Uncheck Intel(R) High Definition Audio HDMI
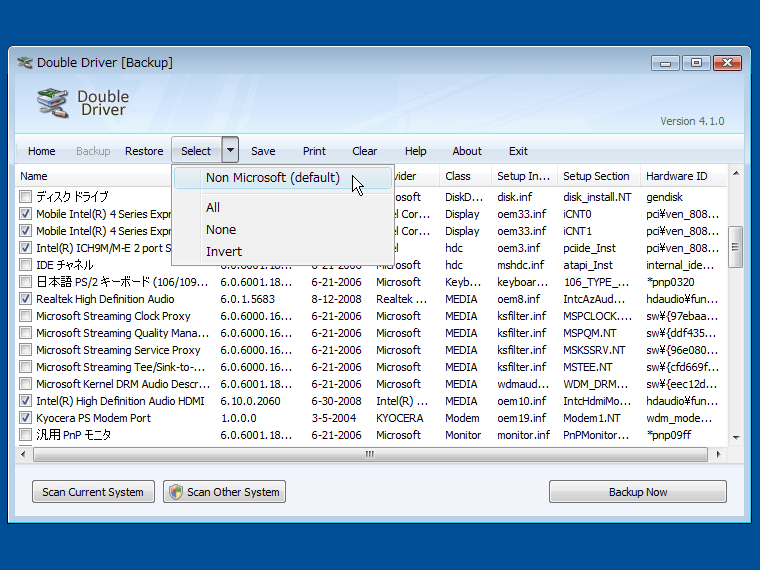Image resolution: width=760 pixels, height=570 pixels. click(x=25, y=401)
